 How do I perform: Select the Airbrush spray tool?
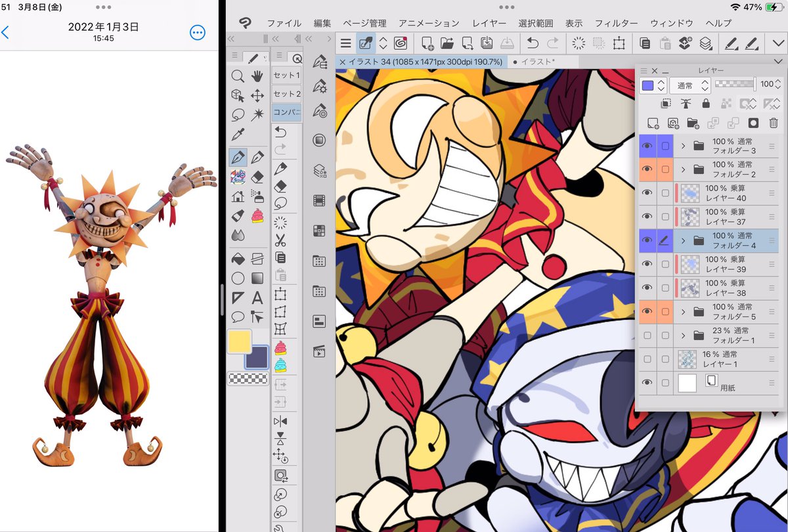pos(257,196)
